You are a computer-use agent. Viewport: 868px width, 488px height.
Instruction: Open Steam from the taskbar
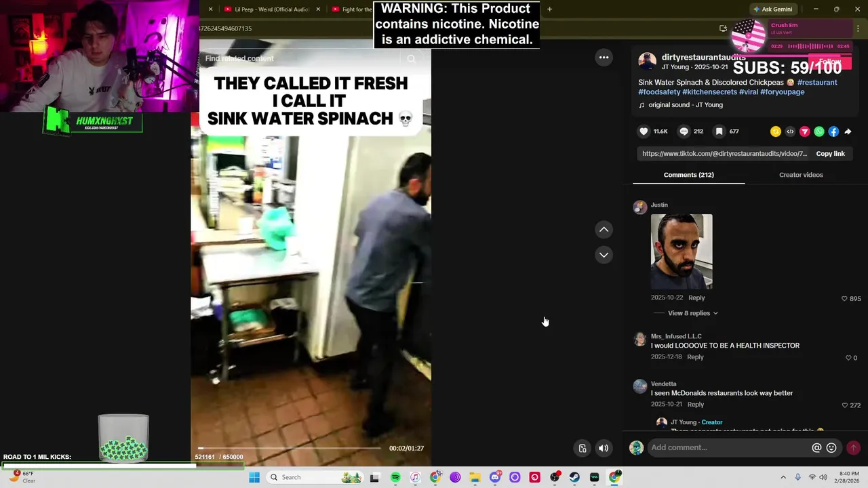(x=574, y=477)
